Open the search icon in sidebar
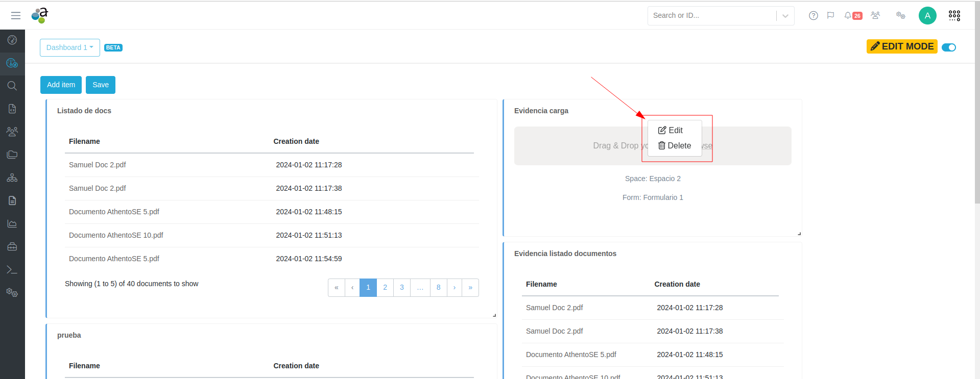 (12, 86)
